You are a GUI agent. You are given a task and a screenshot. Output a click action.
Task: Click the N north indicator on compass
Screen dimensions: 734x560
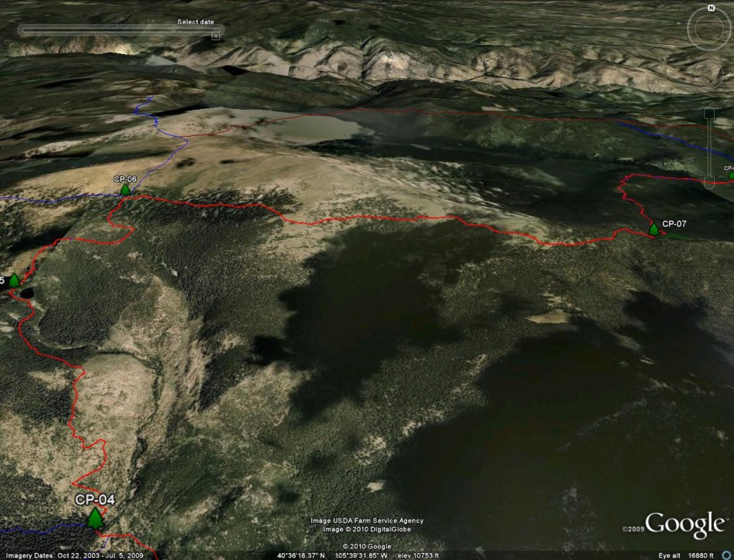coord(710,8)
